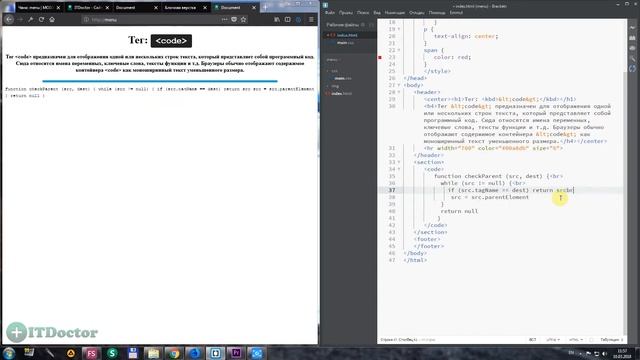
Task: Open Google Chrome from the taskbar
Action: tap(174, 353)
